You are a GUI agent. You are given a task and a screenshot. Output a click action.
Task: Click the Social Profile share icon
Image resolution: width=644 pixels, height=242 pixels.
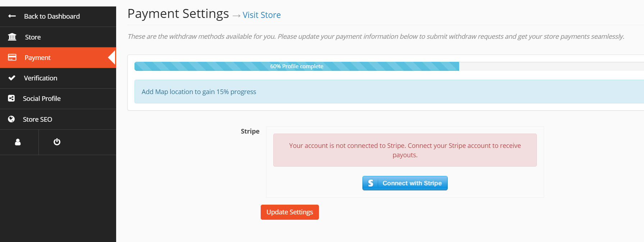tap(12, 98)
